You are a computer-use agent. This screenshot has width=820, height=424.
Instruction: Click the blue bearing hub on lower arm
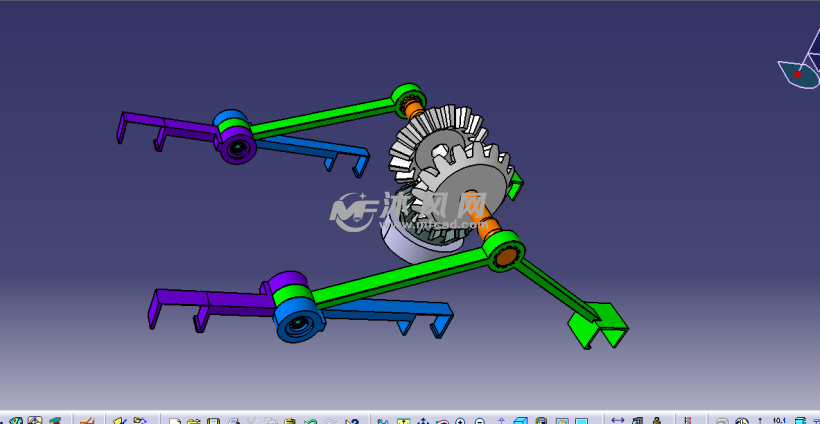pyautogui.click(x=299, y=326)
